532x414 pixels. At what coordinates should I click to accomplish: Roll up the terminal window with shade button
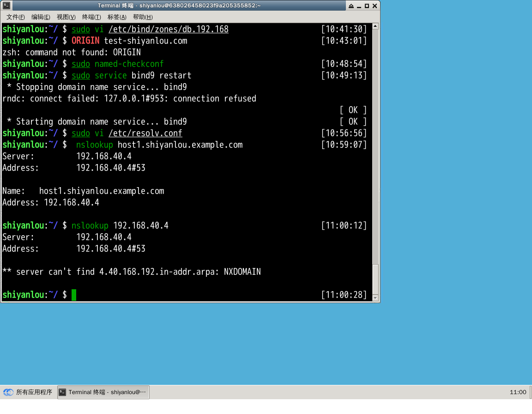point(351,6)
